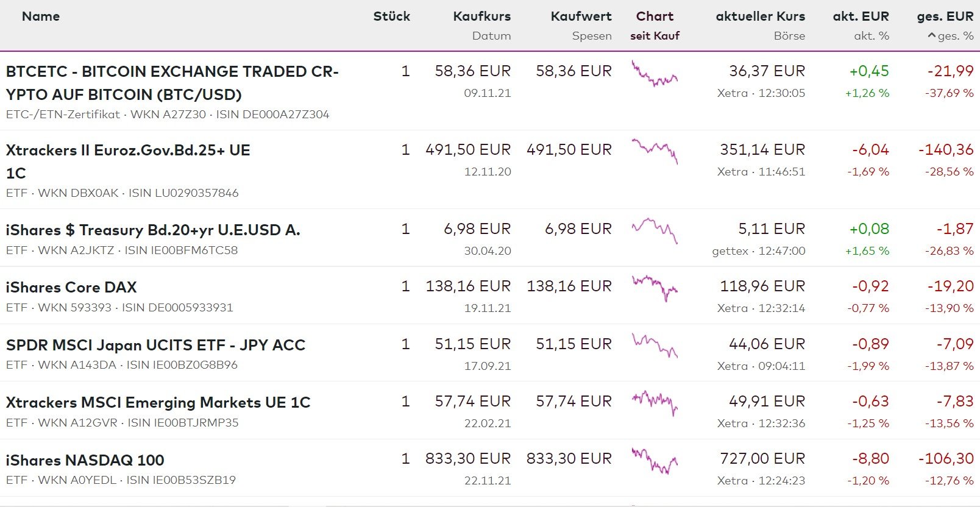The width and height of the screenshot is (980, 507).
Task: Sort by the aktueller Kurs column header
Action: click(x=760, y=16)
